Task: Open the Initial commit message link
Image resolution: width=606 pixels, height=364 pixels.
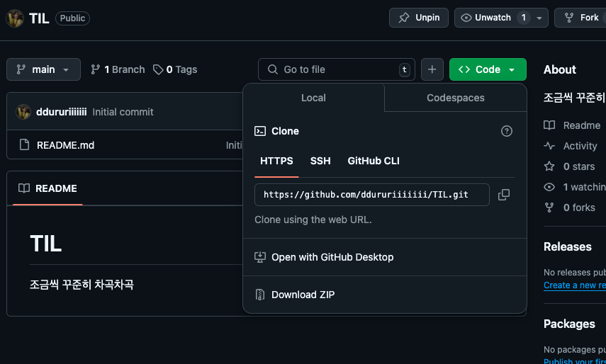Action: (x=123, y=112)
